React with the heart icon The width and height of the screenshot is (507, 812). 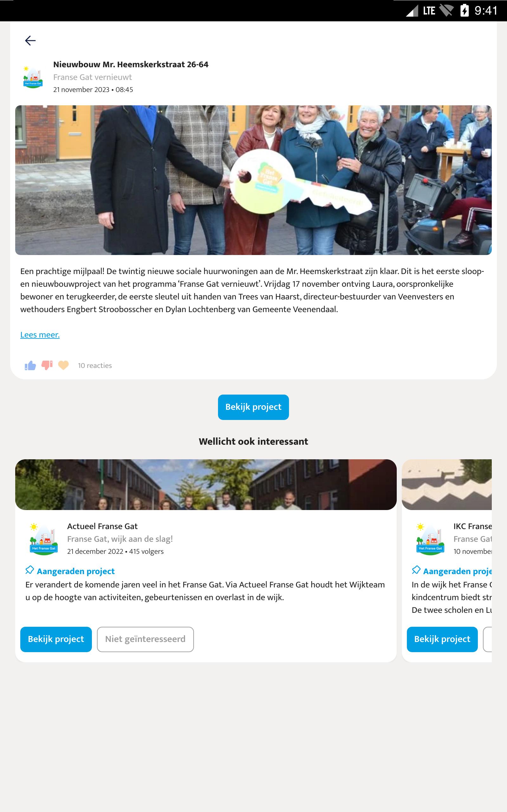tap(63, 365)
